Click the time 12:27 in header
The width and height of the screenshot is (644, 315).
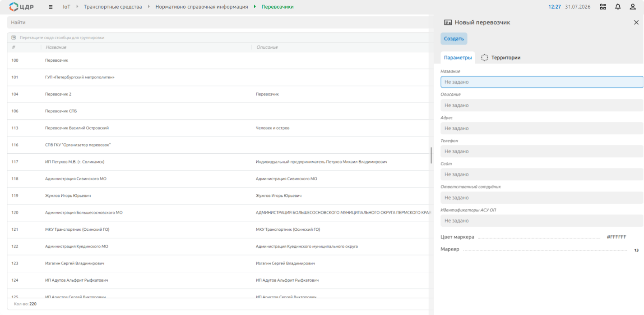[x=555, y=7]
